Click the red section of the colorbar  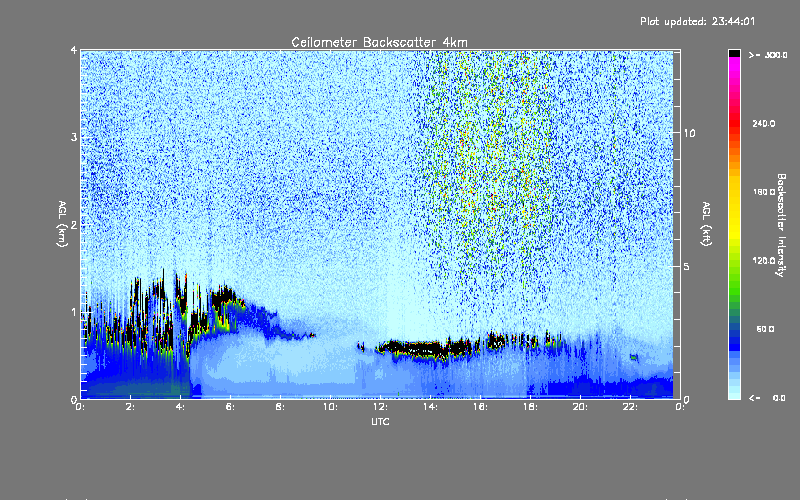(x=734, y=125)
